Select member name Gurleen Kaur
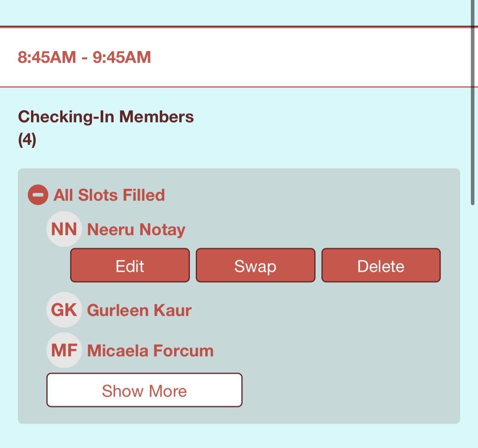Screen dimensions: 478x448 (x=139, y=311)
